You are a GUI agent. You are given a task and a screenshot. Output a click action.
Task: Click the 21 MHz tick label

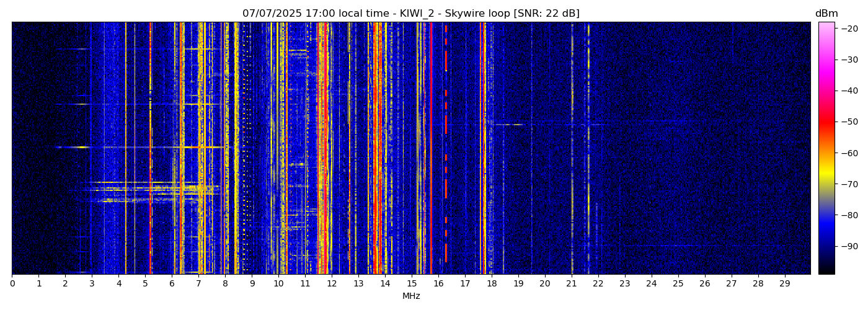coord(572,284)
